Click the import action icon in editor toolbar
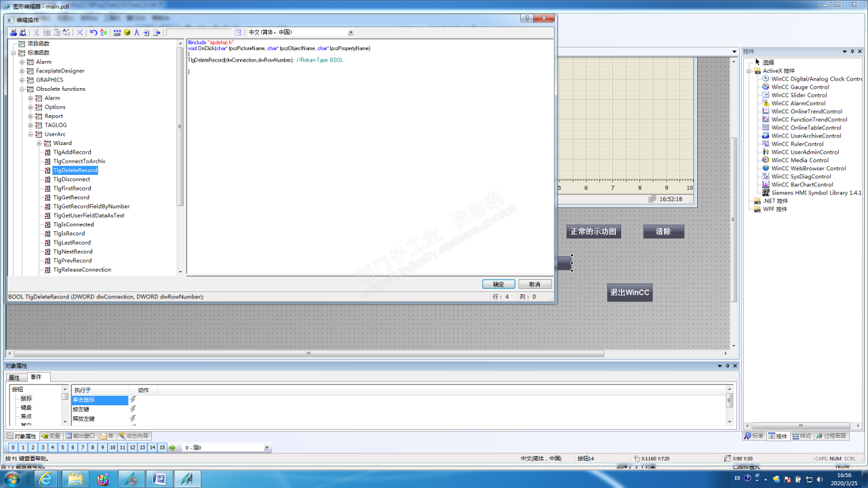Screen dimensions: 868x488 [146, 33]
